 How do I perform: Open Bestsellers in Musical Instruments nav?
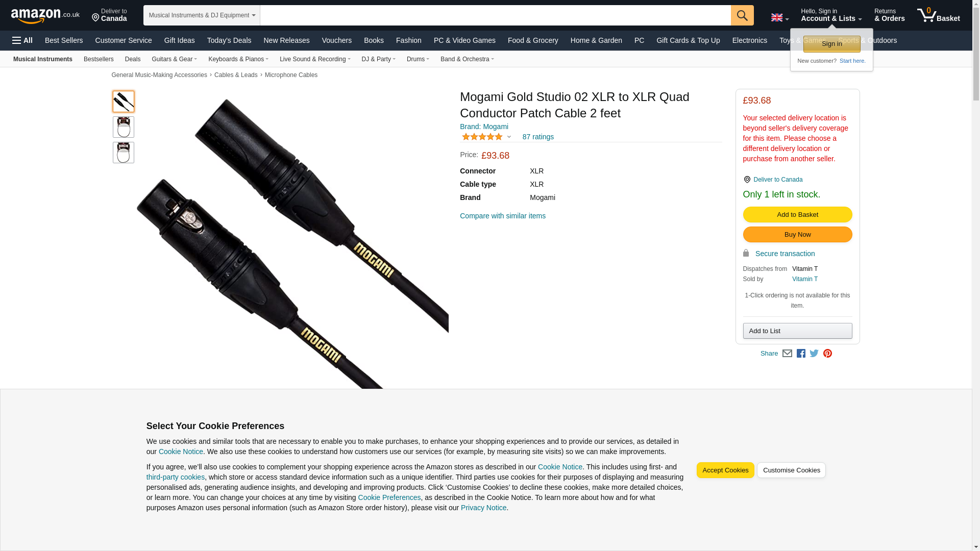[99, 59]
